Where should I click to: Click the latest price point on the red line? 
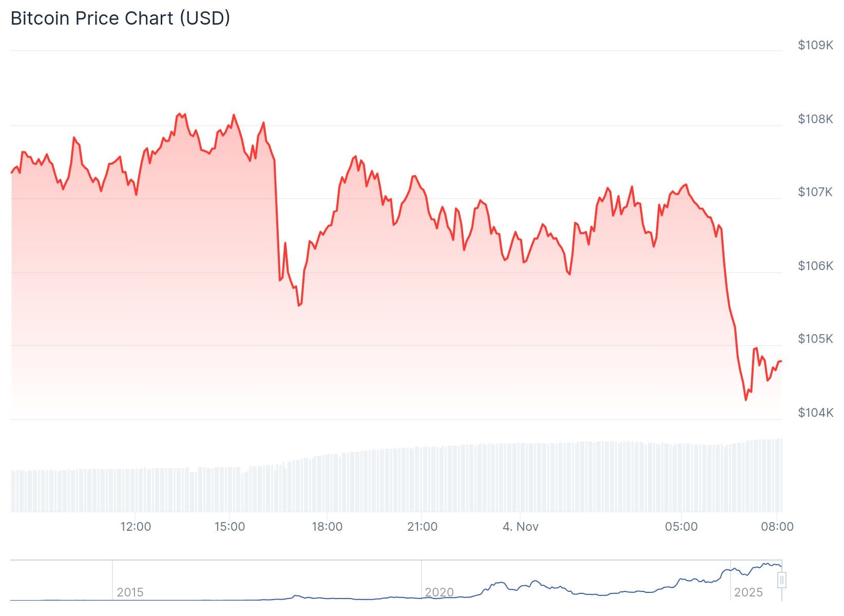(x=780, y=361)
